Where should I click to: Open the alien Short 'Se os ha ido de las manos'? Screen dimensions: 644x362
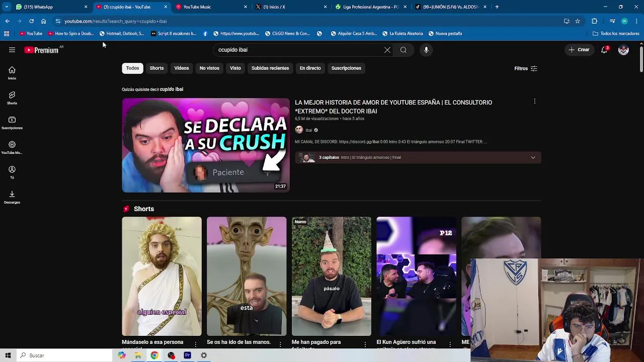coord(247,276)
